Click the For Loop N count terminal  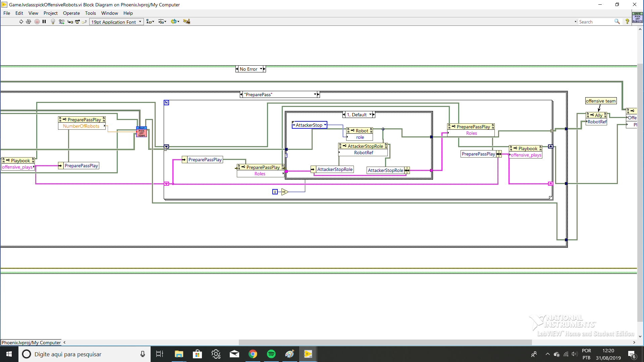click(166, 103)
